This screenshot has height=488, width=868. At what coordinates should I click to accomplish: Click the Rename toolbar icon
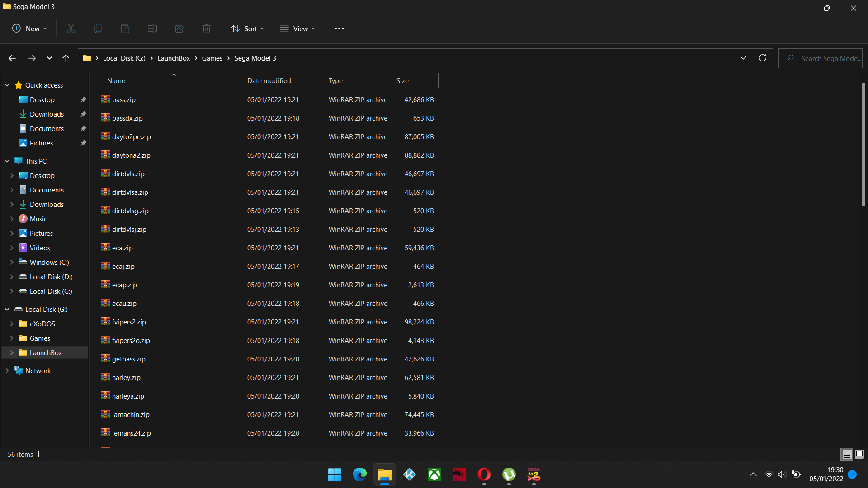(x=152, y=28)
